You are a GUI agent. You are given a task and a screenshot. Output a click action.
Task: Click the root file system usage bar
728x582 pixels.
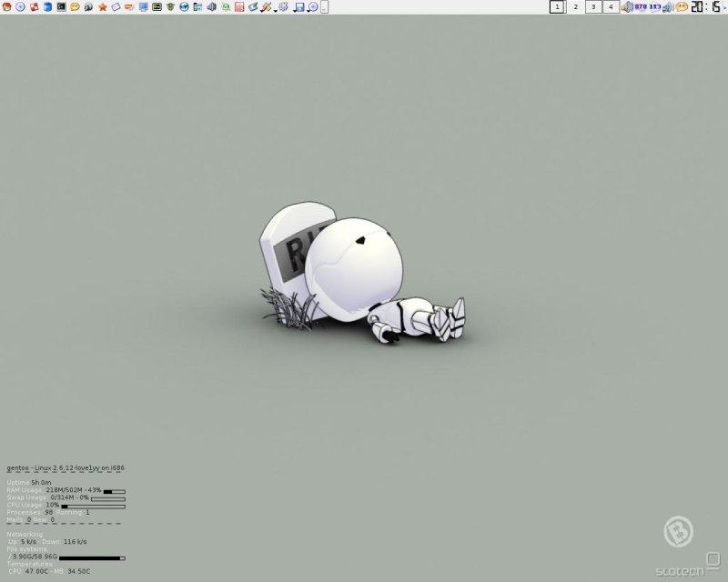(x=93, y=558)
